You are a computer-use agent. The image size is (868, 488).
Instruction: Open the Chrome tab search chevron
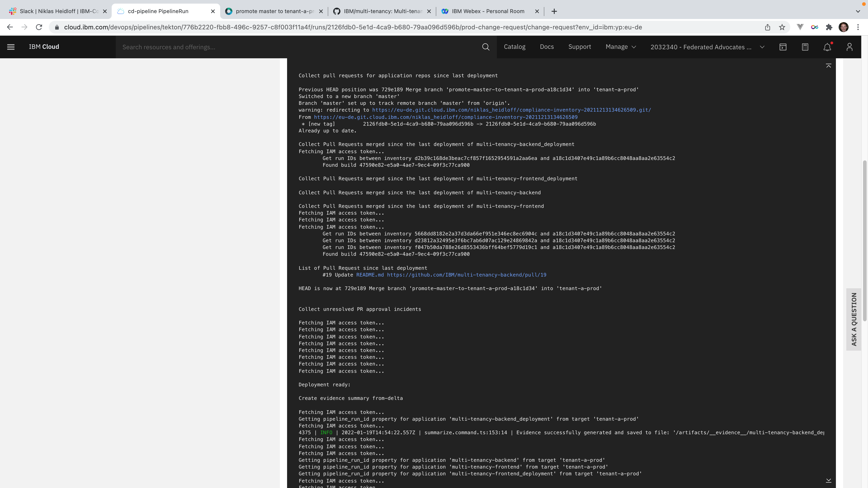pos(858,11)
